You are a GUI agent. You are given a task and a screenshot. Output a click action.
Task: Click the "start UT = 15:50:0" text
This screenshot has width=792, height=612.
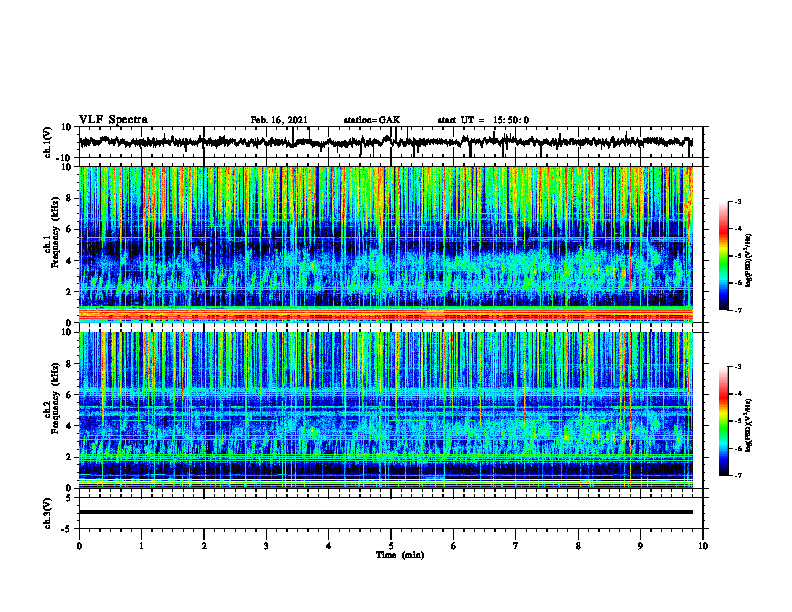coord(483,120)
